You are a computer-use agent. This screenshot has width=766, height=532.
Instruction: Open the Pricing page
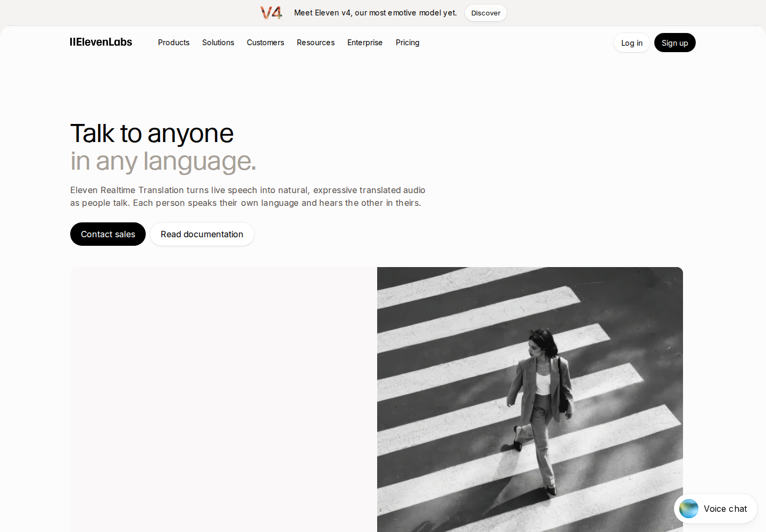coord(407,43)
